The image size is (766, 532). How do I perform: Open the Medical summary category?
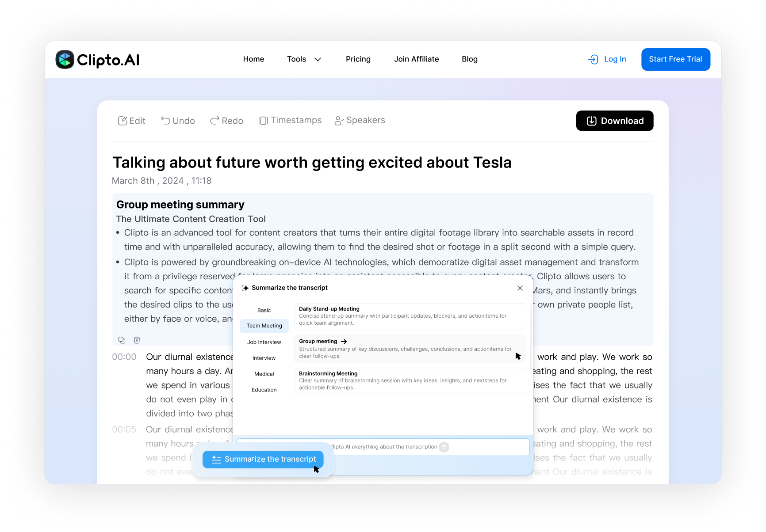[264, 374]
